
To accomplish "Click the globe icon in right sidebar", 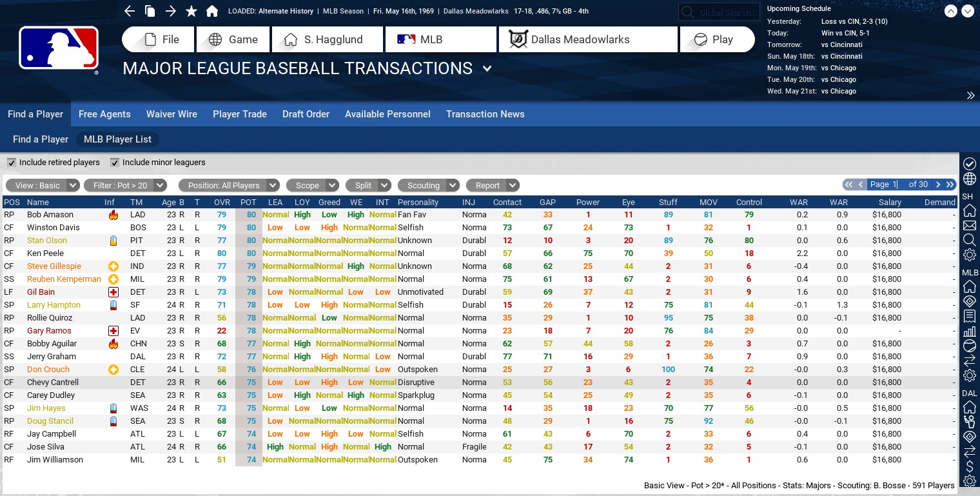I will tap(970, 179).
